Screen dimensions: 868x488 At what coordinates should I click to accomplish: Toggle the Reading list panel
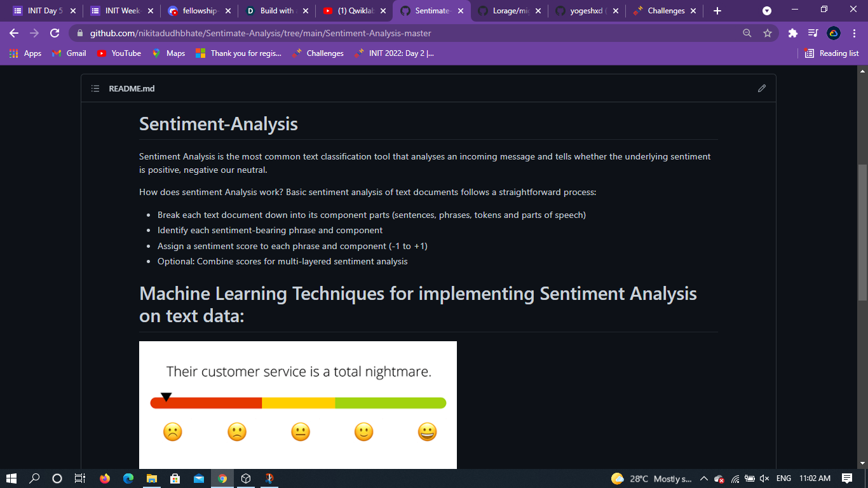coord(831,53)
